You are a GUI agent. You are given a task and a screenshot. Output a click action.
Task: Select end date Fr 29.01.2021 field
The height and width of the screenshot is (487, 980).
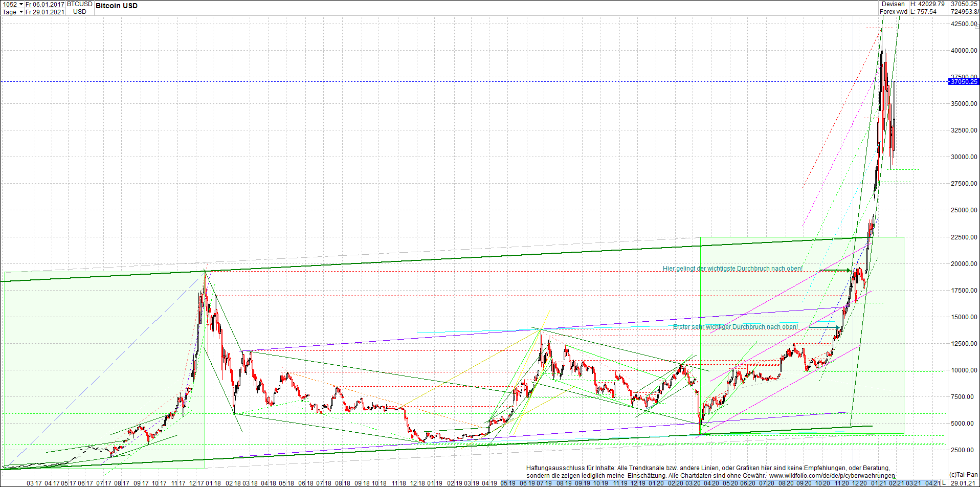(45, 12)
